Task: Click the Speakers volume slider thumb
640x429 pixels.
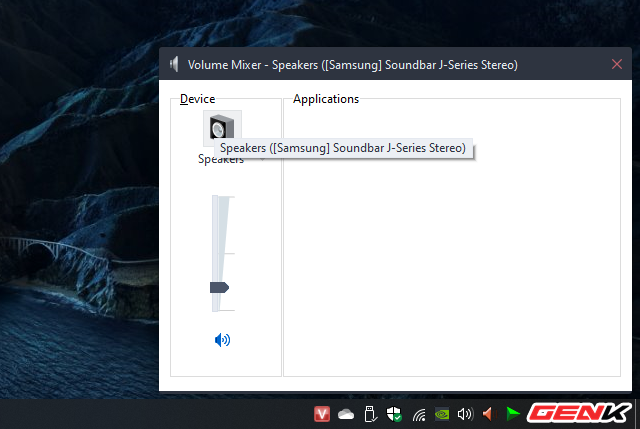Action: pos(219,287)
